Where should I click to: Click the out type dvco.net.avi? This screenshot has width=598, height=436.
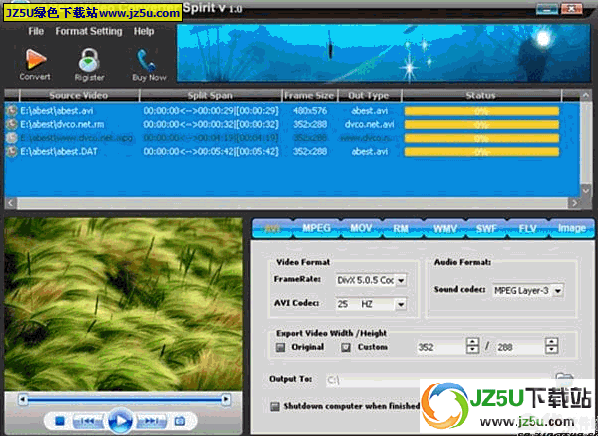pyautogui.click(x=369, y=124)
